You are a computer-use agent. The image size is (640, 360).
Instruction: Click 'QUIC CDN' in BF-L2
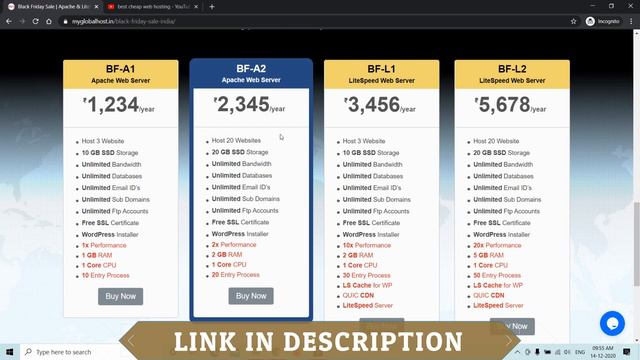point(489,295)
